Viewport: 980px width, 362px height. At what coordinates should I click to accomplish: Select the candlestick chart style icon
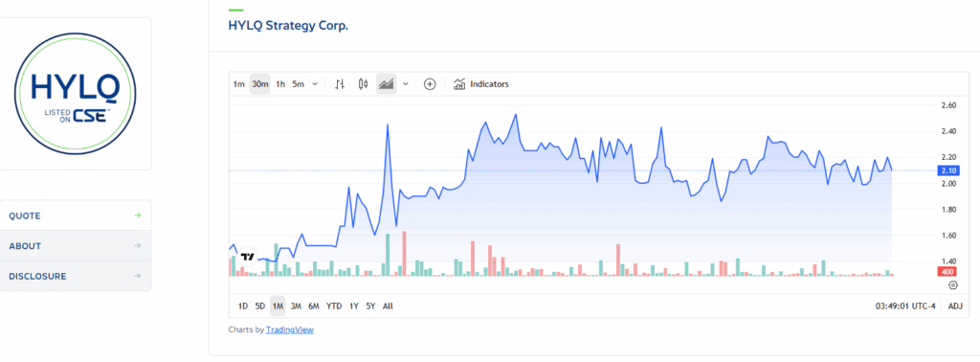[x=363, y=83]
